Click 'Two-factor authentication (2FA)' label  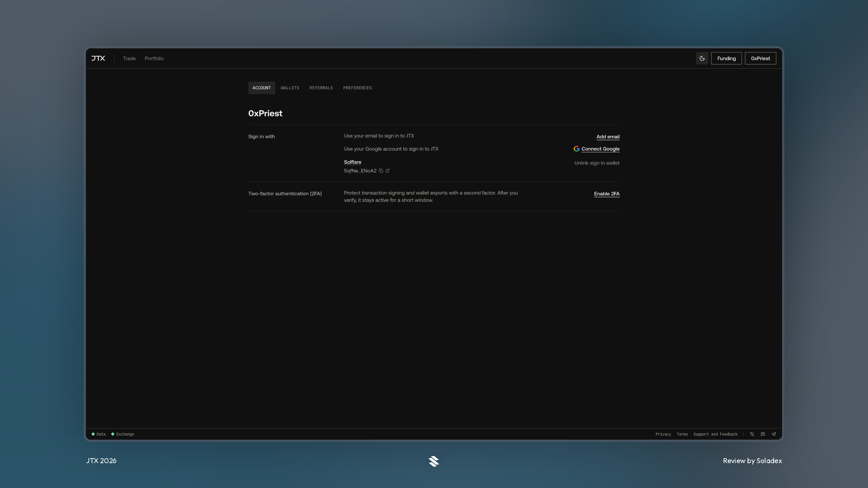point(285,193)
